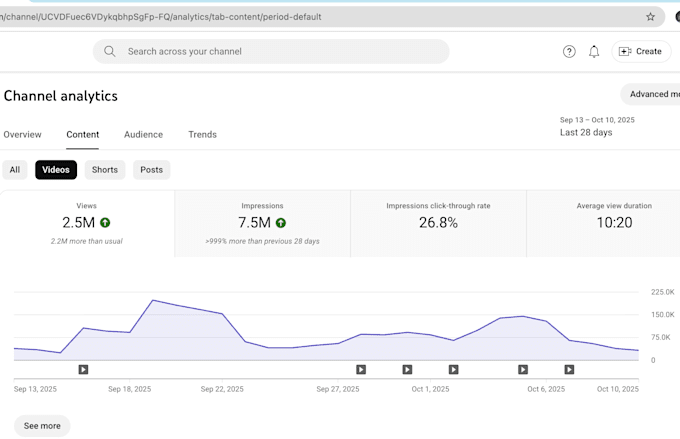Image resolution: width=680 pixels, height=439 pixels.
Task: Click the 225.0K axis label
Action: (x=663, y=292)
